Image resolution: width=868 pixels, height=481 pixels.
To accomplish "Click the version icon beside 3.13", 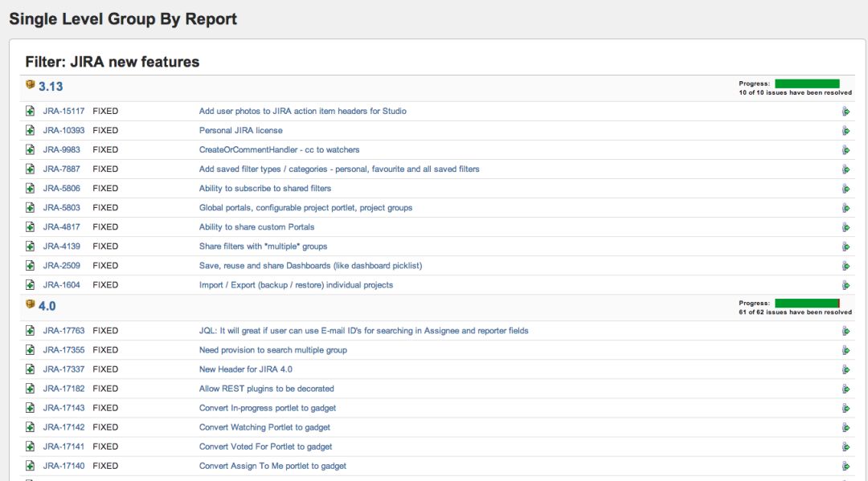I will pyautogui.click(x=30, y=84).
